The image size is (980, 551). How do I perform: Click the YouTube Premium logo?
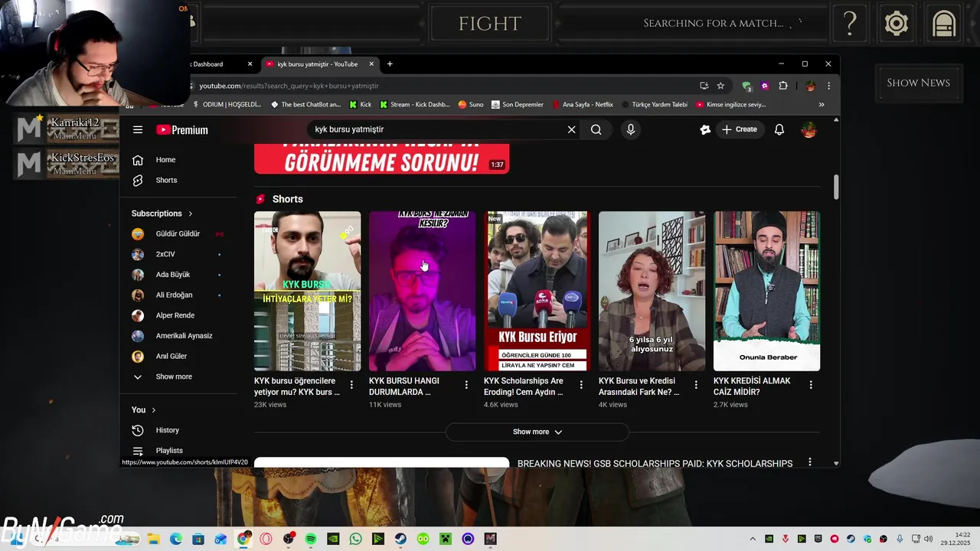(182, 130)
